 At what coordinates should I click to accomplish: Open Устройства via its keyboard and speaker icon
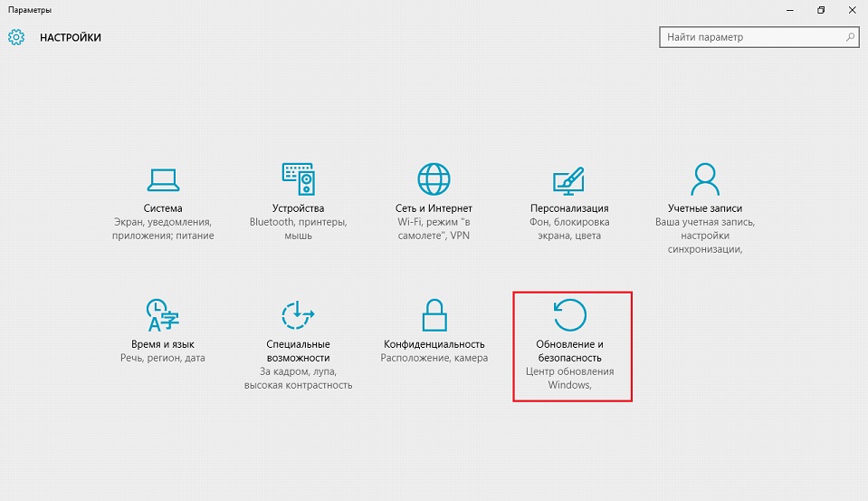tap(298, 179)
